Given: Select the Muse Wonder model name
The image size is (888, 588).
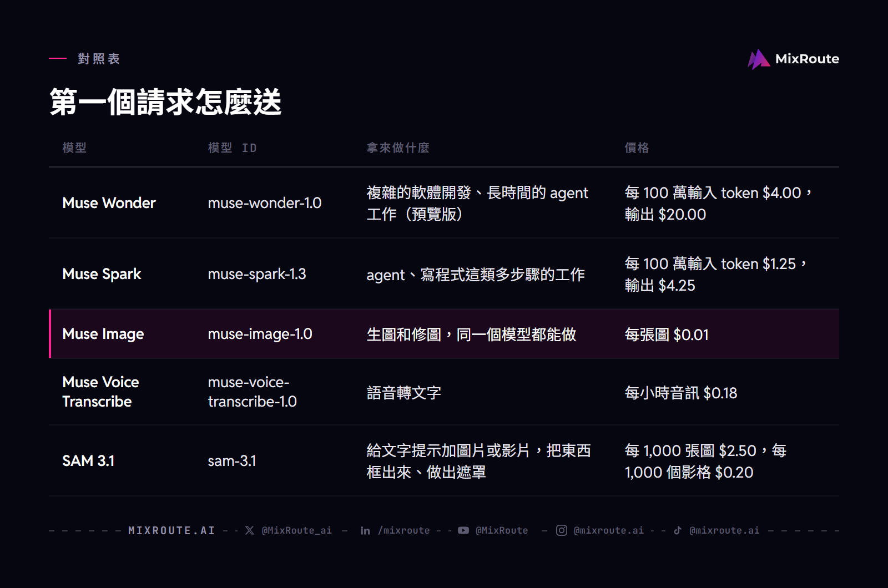Looking at the screenshot, I should (x=109, y=203).
